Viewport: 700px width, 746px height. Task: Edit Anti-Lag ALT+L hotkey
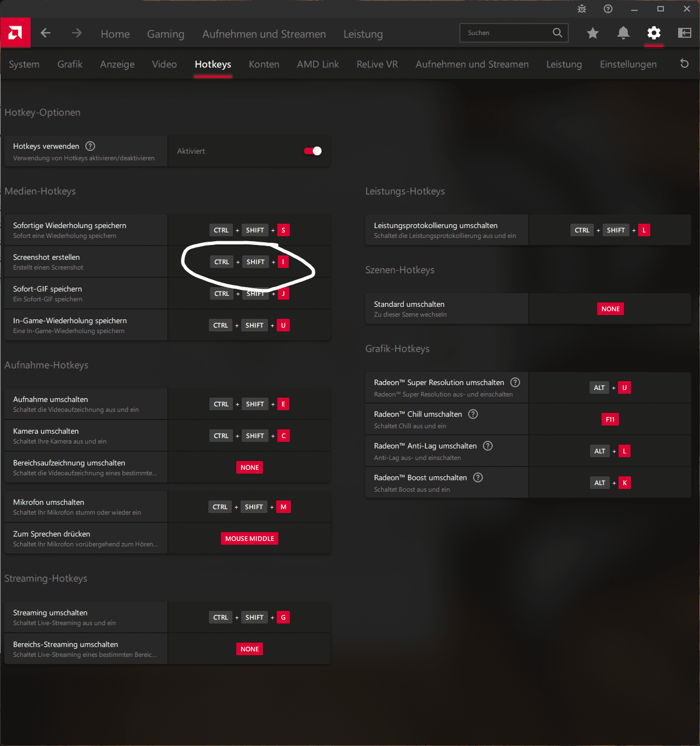click(x=610, y=451)
